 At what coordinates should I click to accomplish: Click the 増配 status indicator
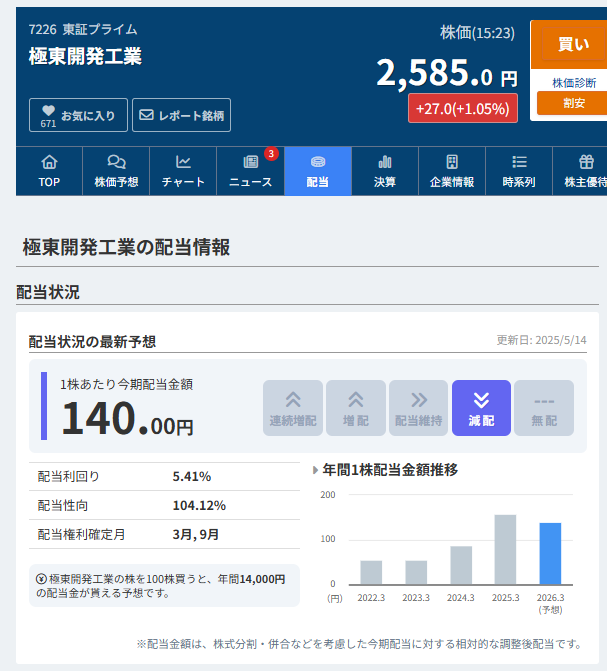coord(356,408)
